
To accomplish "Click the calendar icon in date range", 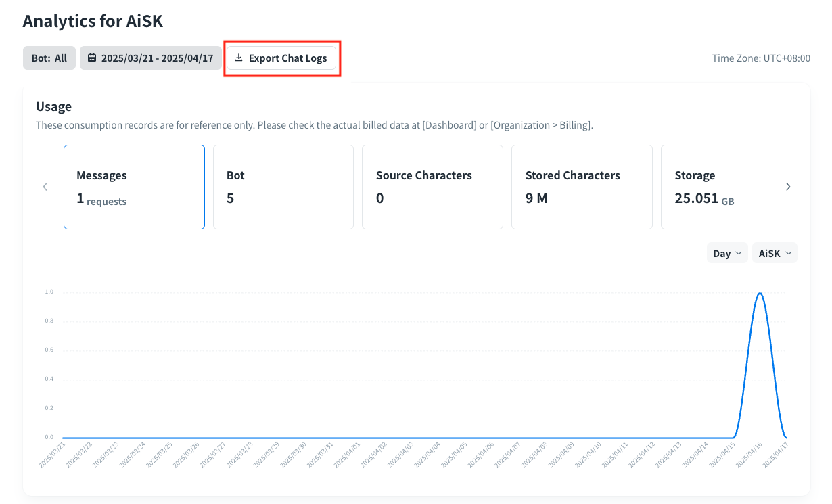I will point(92,58).
